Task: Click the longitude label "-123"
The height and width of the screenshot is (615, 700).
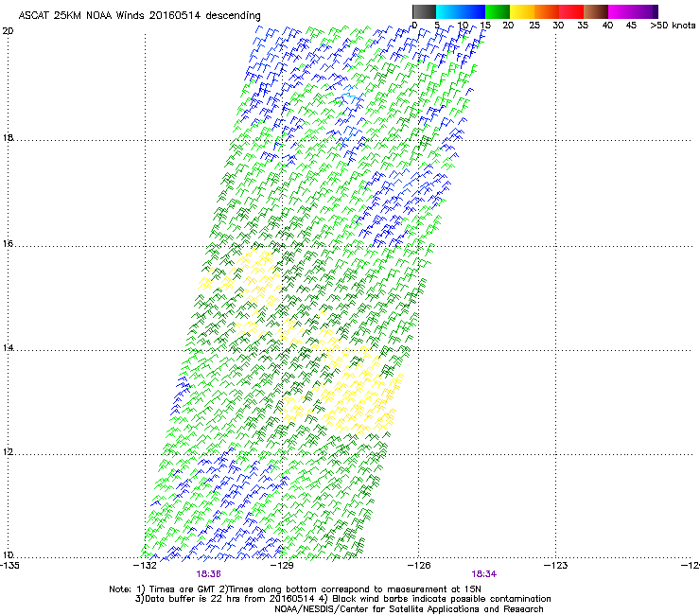Action: click(x=555, y=566)
